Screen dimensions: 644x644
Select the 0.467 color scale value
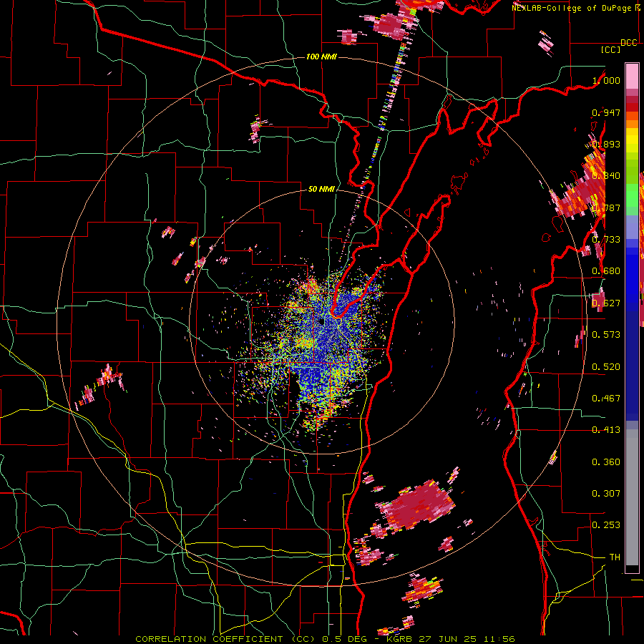click(606, 399)
